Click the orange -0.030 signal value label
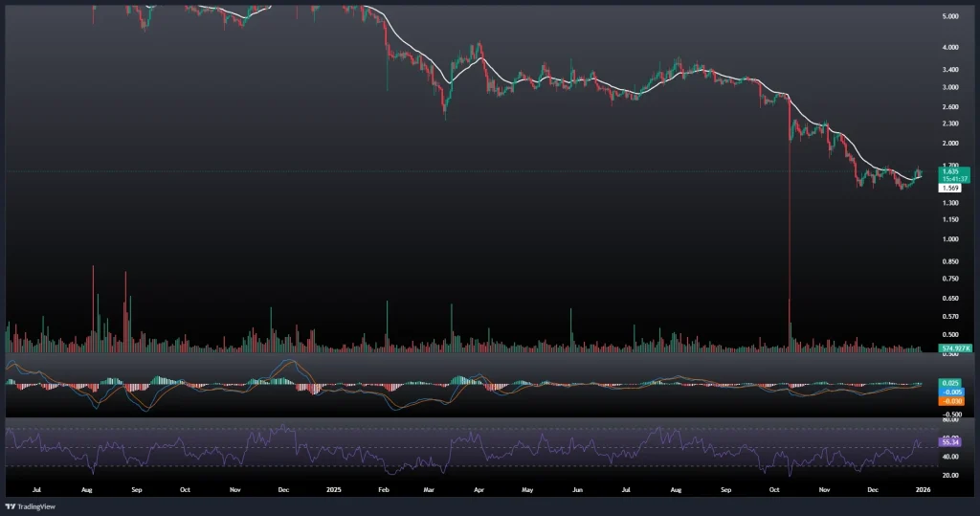The image size is (980, 516). coord(924,401)
